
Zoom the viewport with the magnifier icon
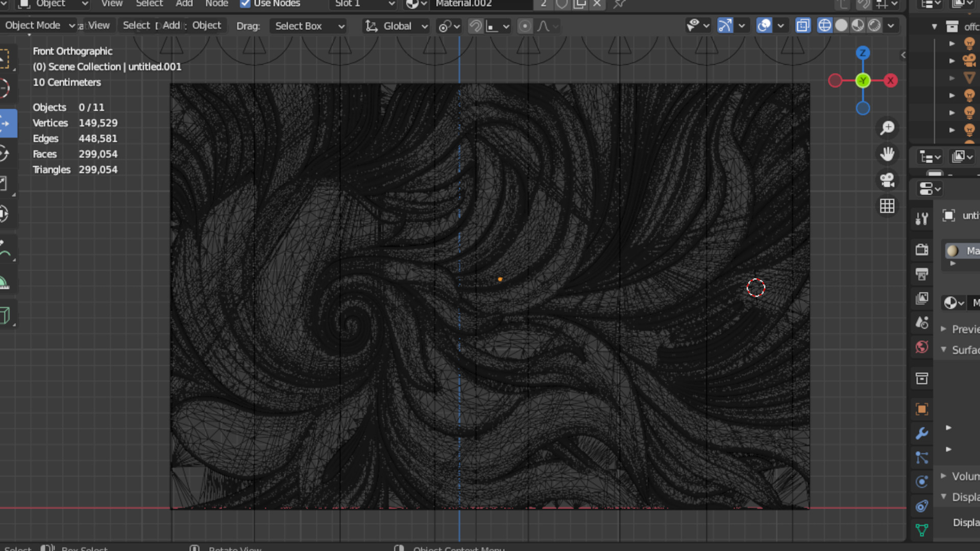pos(887,128)
